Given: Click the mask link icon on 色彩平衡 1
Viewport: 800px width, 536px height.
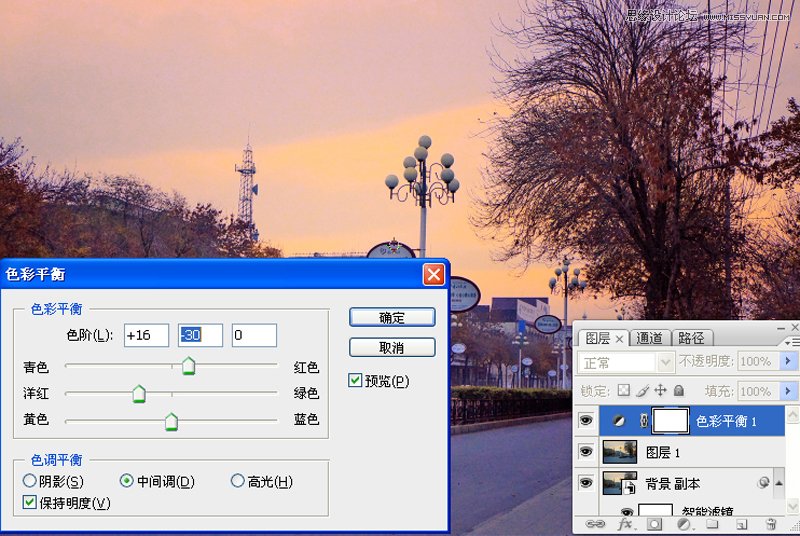Looking at the screenshot, I should point(644,421).
